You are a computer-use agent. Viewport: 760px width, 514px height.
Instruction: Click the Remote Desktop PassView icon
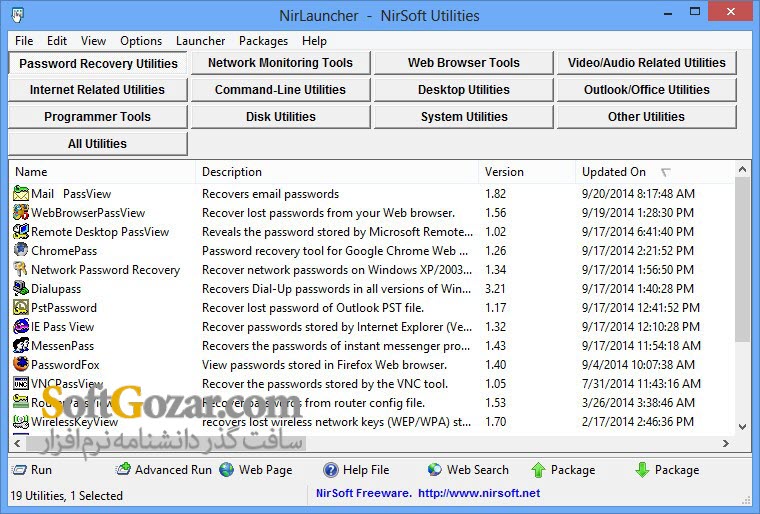[x=21, y=231]
